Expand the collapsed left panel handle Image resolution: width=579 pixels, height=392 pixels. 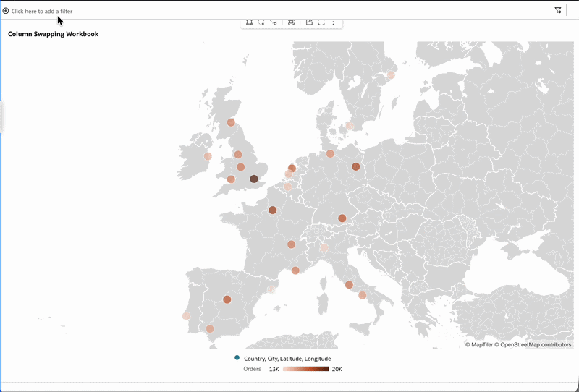[1, 117]
